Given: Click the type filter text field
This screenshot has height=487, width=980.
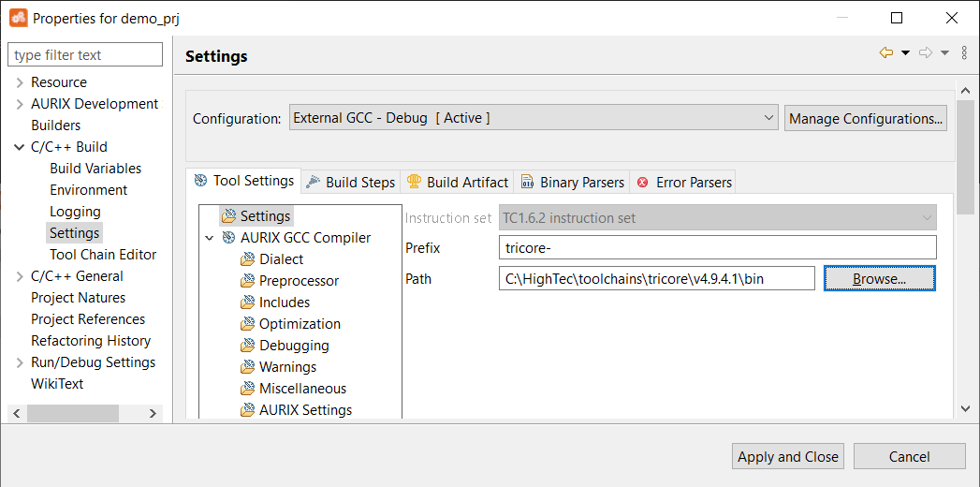Looking at the screenshot, I should coord(85,55).
